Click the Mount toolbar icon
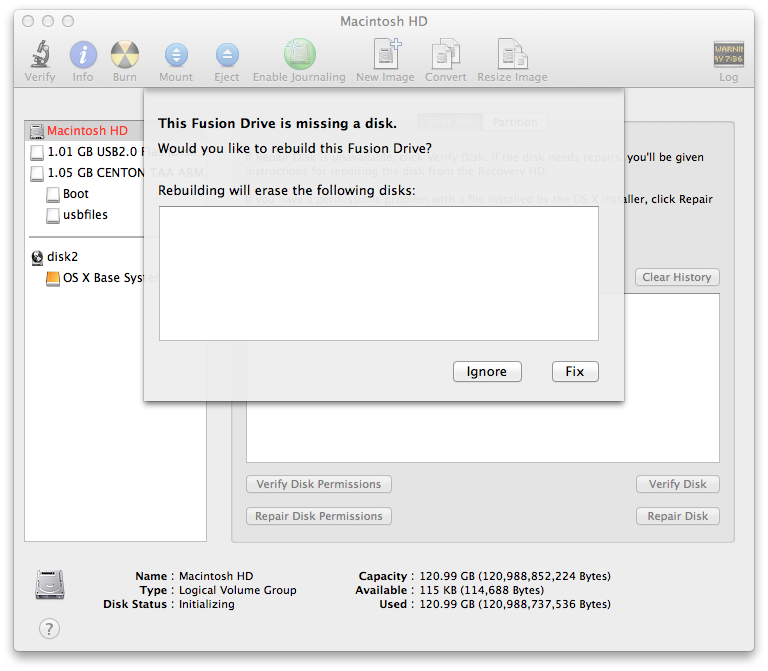 coord(176,55)
